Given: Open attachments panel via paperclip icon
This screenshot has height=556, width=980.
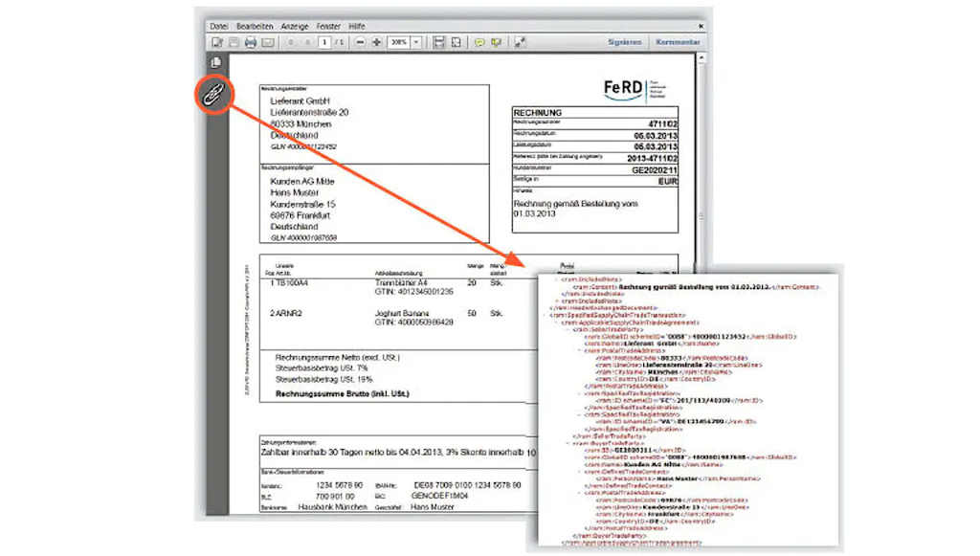Looking at the screenshot, I should pos(214,95).
